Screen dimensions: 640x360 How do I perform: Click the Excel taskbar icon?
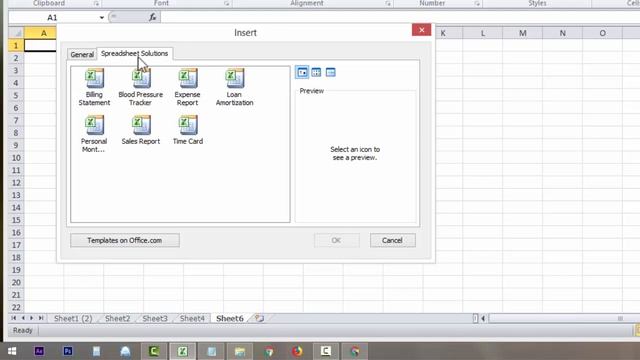point(182,351)
